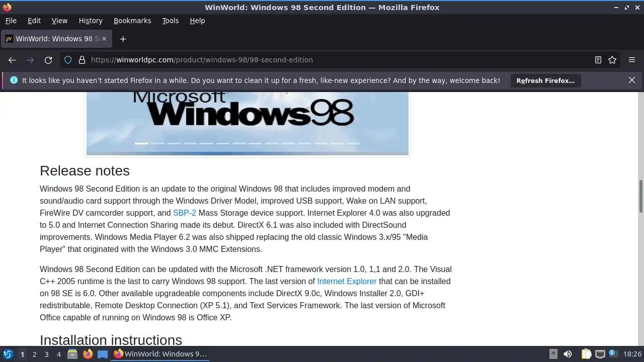Focus the WinWorld Firefox taskbar window button

pyautogui.click(x=160, y=354)
